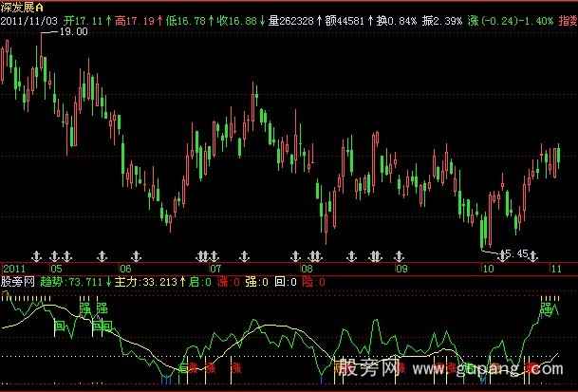This screenshot has width=578, height=392.
Task: Click the open price 开17.11
Action: pyautogui.click(x=84, y=21)
